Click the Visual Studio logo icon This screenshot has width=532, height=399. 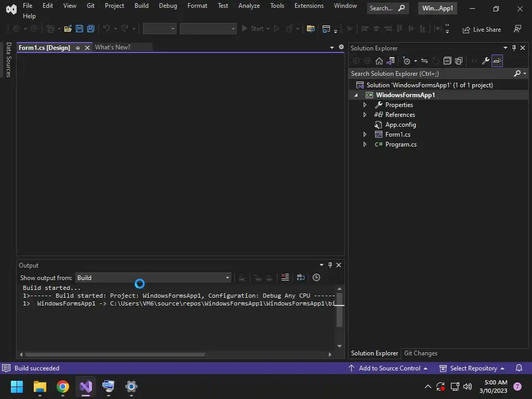(11, 9)
